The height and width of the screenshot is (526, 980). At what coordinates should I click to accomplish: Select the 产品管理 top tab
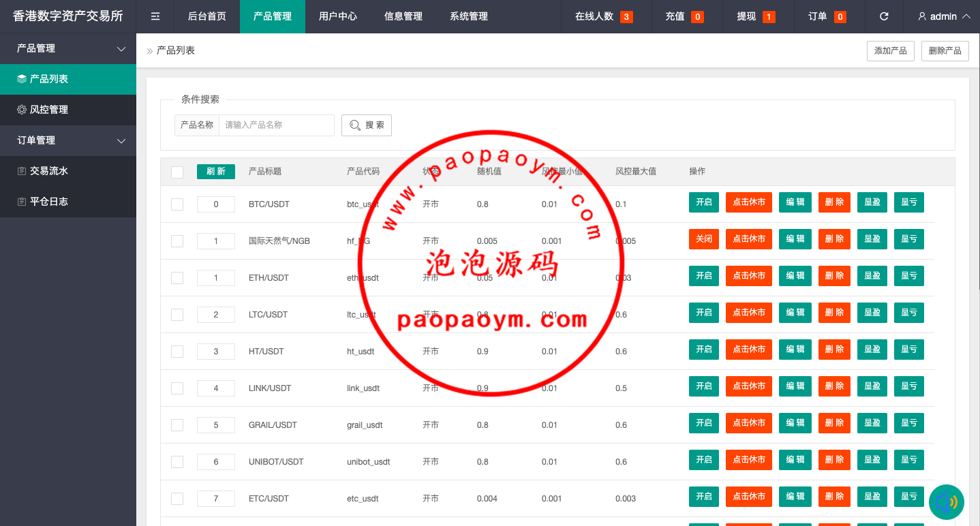point(273,16)
